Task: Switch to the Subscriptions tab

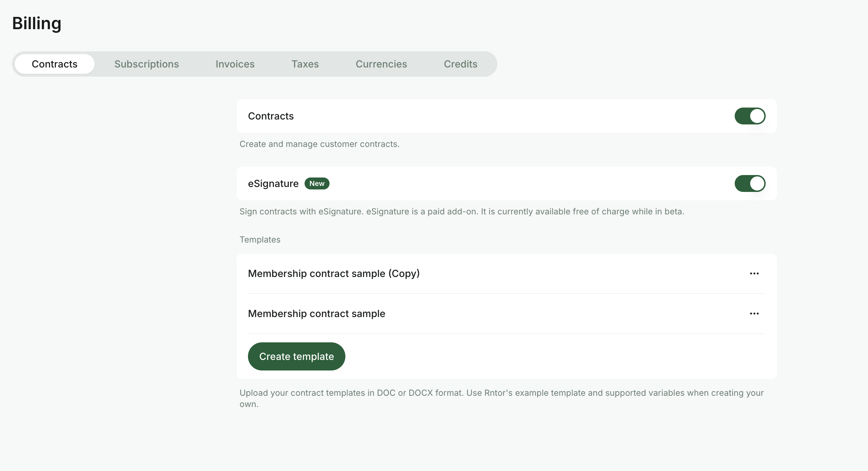Action: coord(147,64)
